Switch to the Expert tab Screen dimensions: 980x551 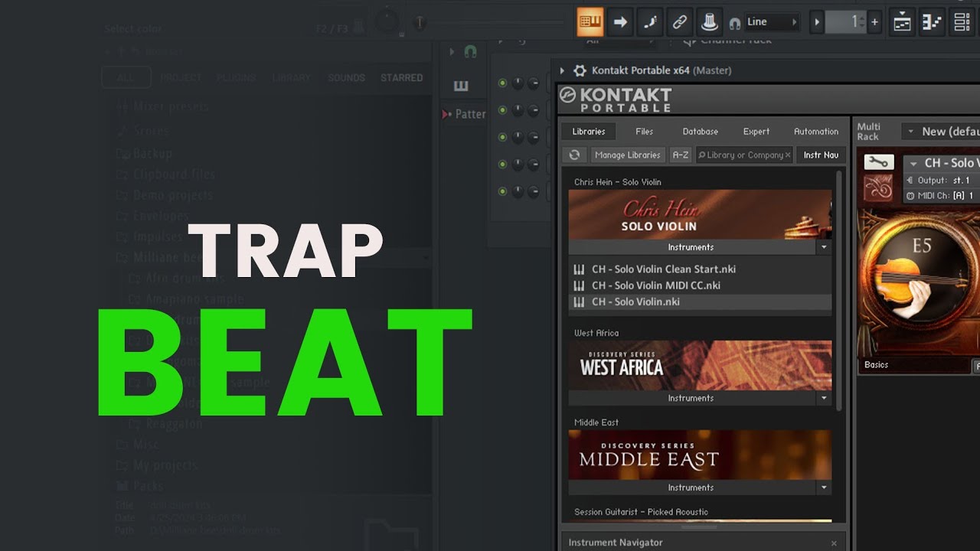756,132
